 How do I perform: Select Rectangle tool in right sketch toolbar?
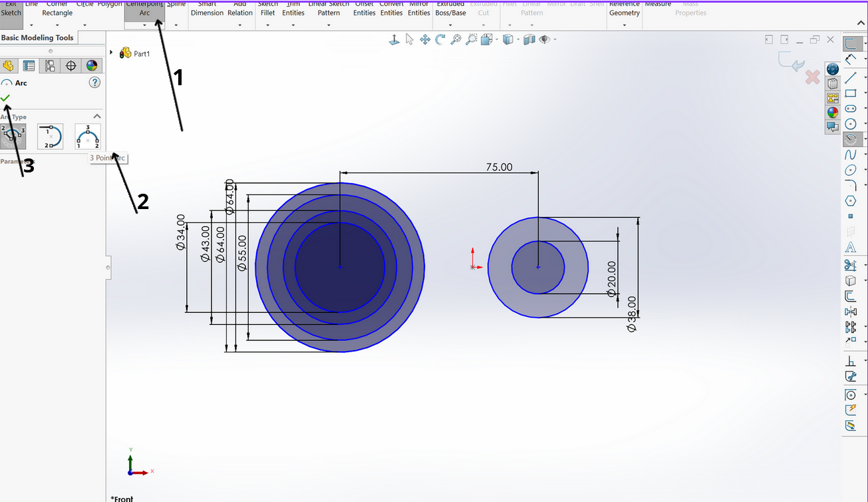[851, 93]
